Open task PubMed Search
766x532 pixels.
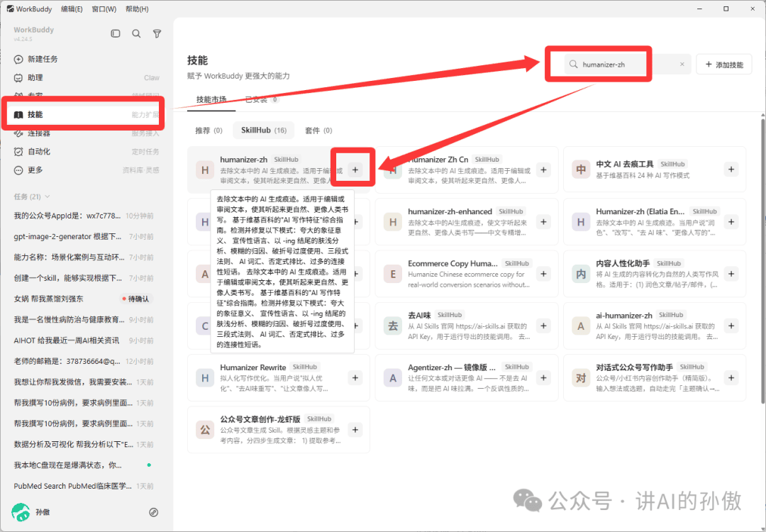point(84,486)
